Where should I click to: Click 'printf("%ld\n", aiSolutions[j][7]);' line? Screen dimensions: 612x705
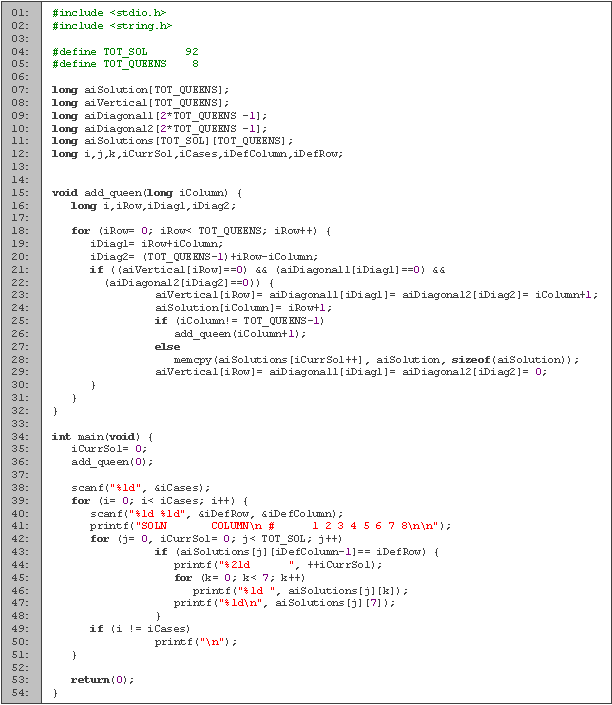(x=285, y=602)
